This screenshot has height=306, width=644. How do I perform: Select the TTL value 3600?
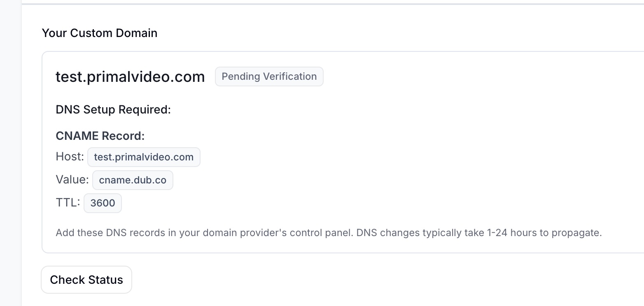pos(103,202)
